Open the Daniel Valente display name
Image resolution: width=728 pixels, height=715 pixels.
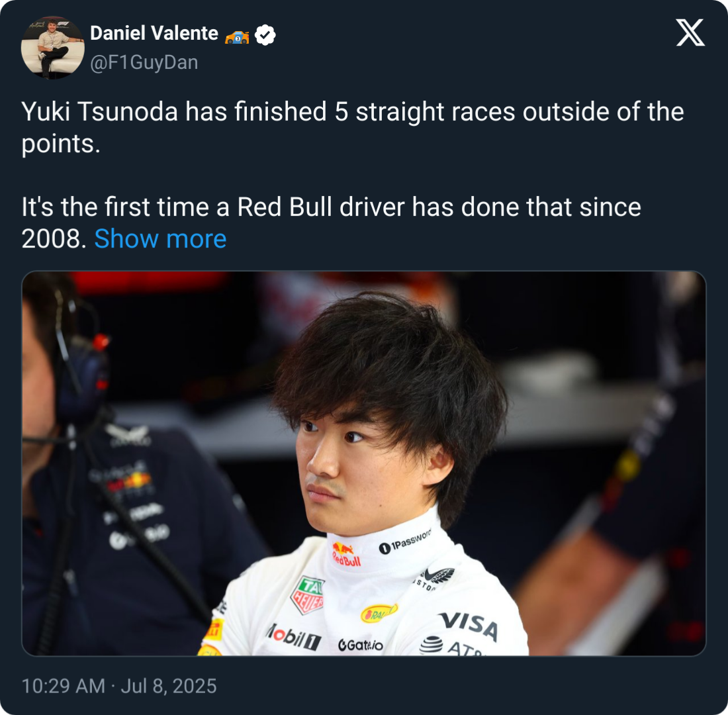pyautogui.click(x=154, y=34)
